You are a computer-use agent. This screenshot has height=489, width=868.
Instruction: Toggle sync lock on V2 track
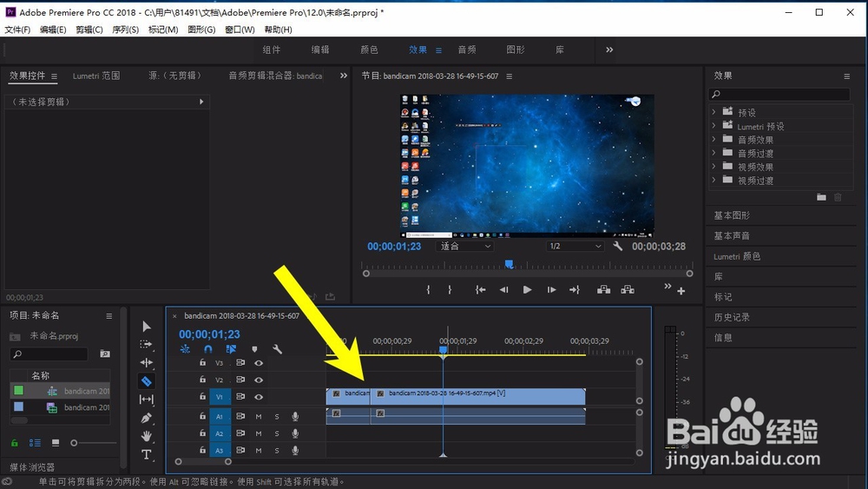(x=240, y=380)
